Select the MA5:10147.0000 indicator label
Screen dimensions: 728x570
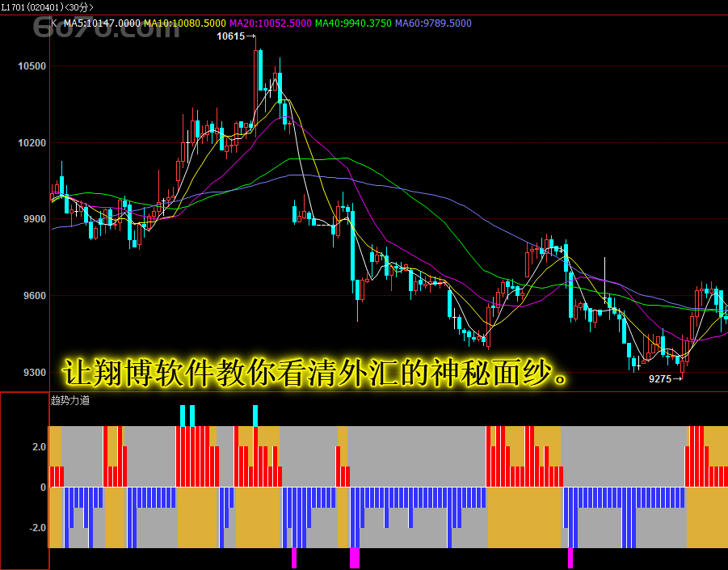(102, 23)
